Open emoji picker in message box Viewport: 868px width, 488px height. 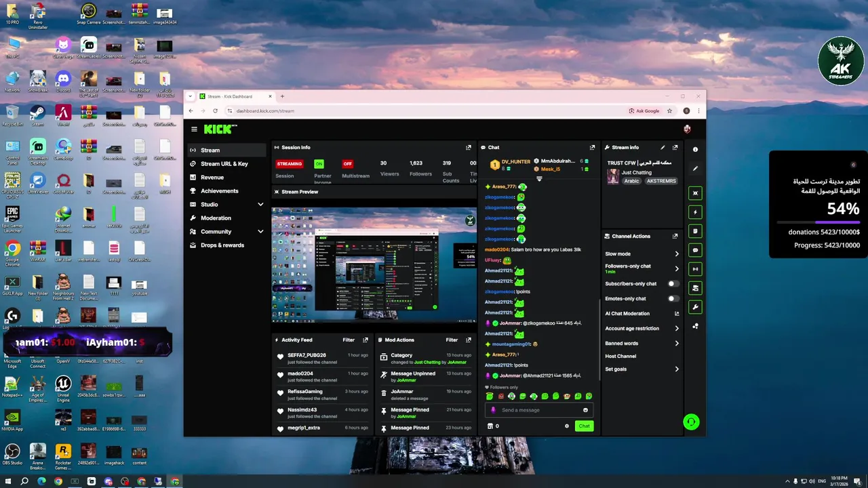585,410
